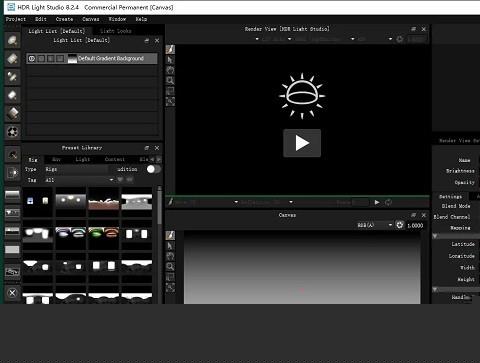Select the brown landscape preset thumbnail

[x=104, y=201]
